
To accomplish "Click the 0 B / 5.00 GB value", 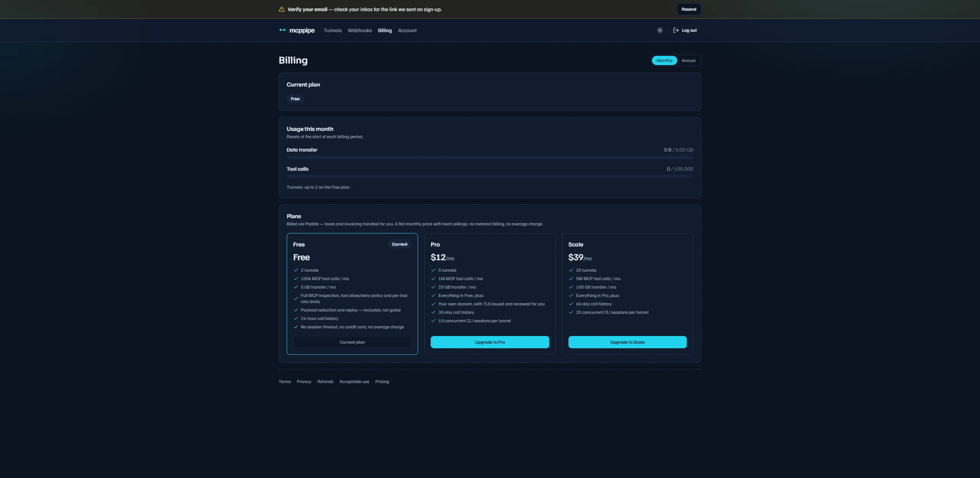I will [678, 150].
